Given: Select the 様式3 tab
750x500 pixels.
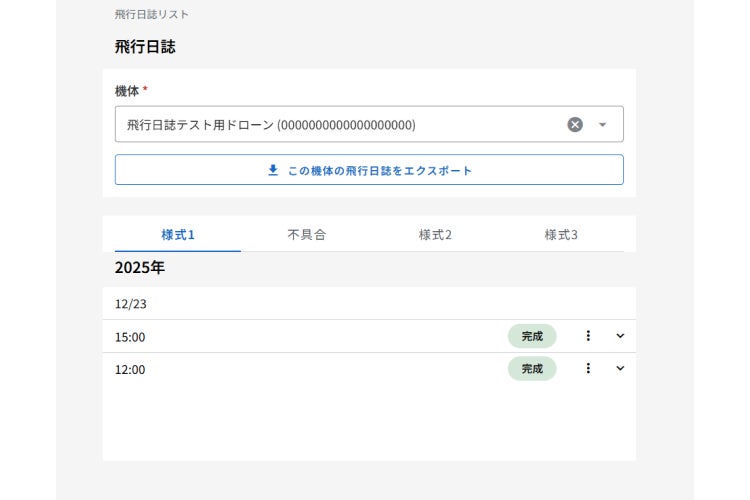Looking at the screenshot, I should coord(561,235).
